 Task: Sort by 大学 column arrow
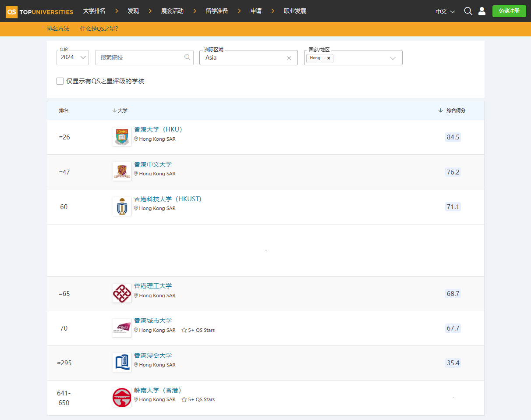tap(114, 110)
